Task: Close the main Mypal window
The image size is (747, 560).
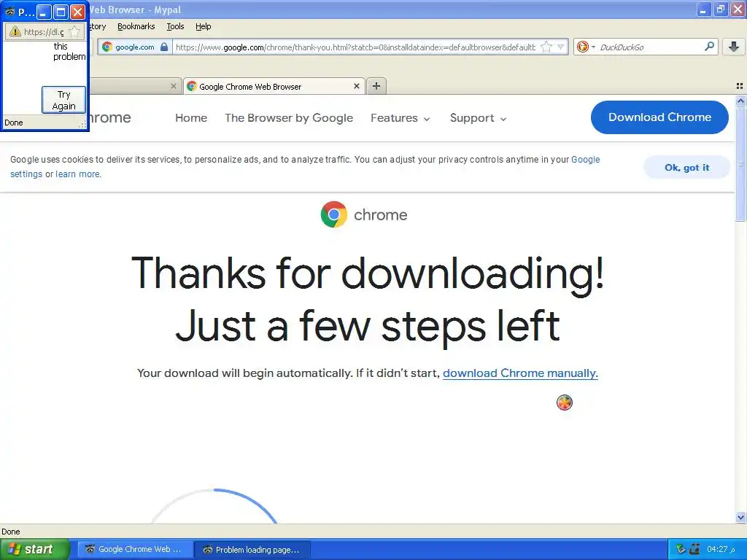Action: tap(738, 9)
